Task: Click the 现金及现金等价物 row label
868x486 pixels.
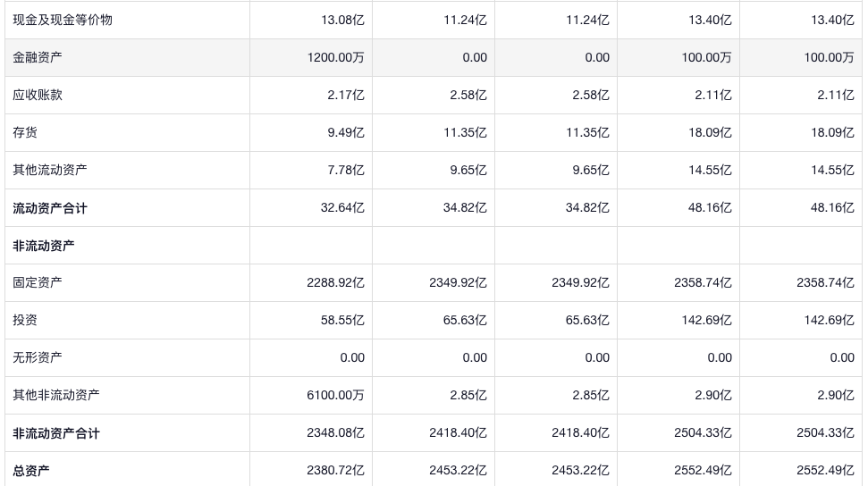Action: 63,20
